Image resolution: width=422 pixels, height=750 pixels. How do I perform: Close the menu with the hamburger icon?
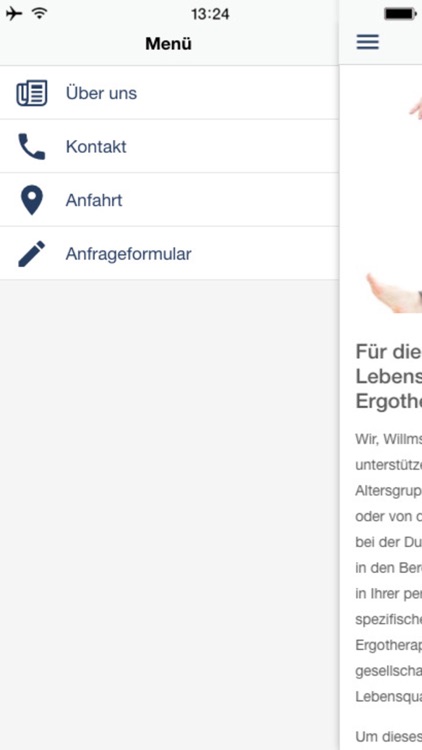coord(367,42)
